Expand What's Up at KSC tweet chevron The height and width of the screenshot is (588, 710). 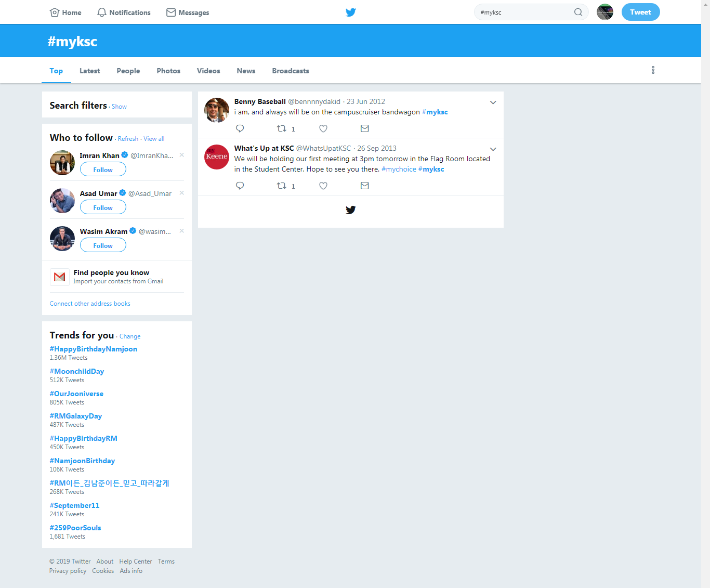pos(493,149)
